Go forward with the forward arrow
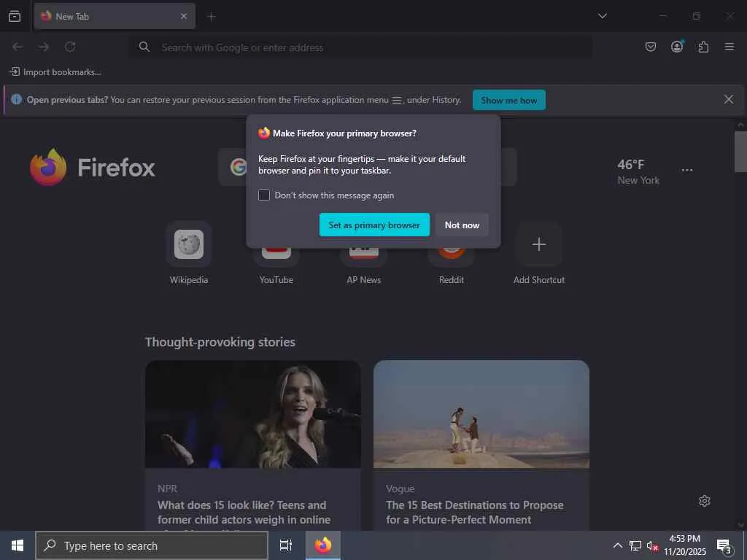 point(44,47)
